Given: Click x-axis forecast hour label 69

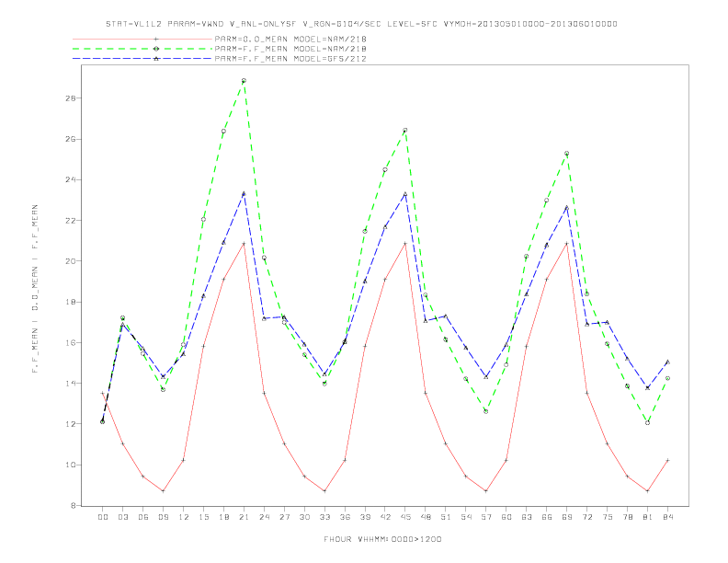Looking at the screenshot, I should point(567,517).
